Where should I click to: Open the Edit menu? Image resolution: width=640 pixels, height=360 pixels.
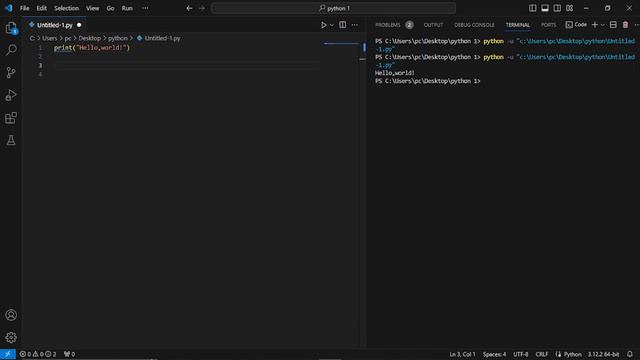(42, 8)
